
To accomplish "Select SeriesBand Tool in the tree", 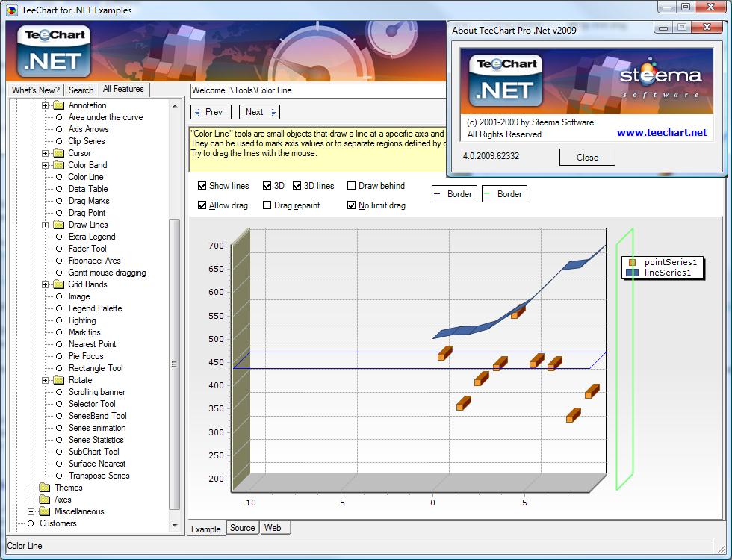I will coord(98,416).
